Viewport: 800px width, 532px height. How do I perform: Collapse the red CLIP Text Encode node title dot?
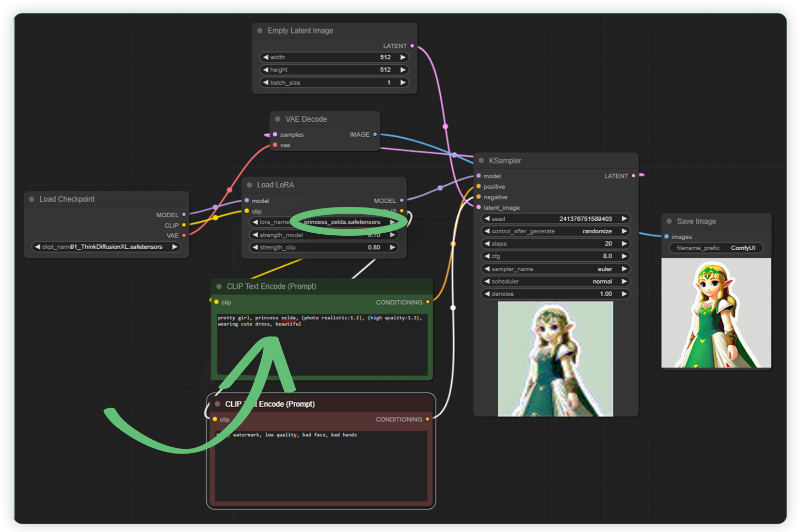(x=218, y=404)
